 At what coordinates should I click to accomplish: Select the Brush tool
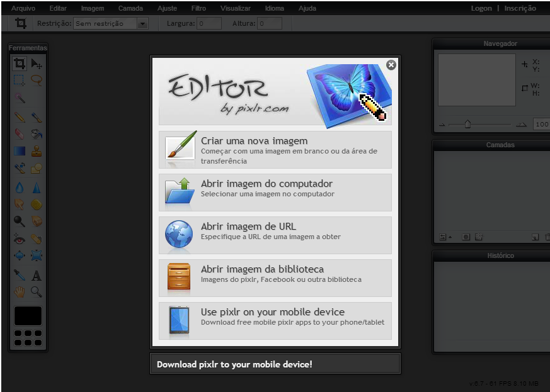[x=37, y=116]
